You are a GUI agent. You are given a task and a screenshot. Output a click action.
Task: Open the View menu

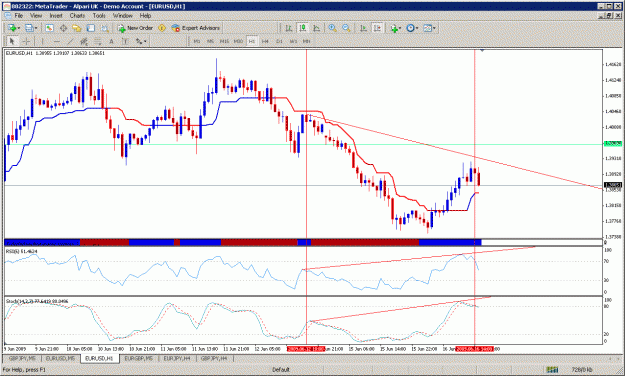pos(36,16)
